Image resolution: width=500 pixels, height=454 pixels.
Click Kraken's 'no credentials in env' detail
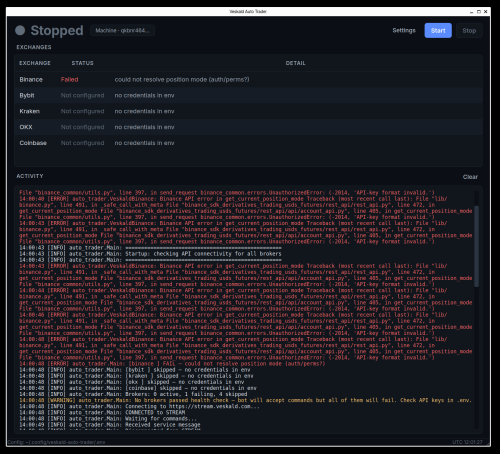coord(144,111)
